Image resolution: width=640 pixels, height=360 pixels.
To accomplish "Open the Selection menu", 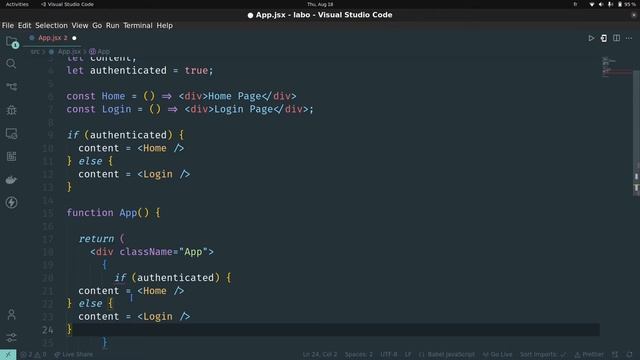I will pos(51,25).
